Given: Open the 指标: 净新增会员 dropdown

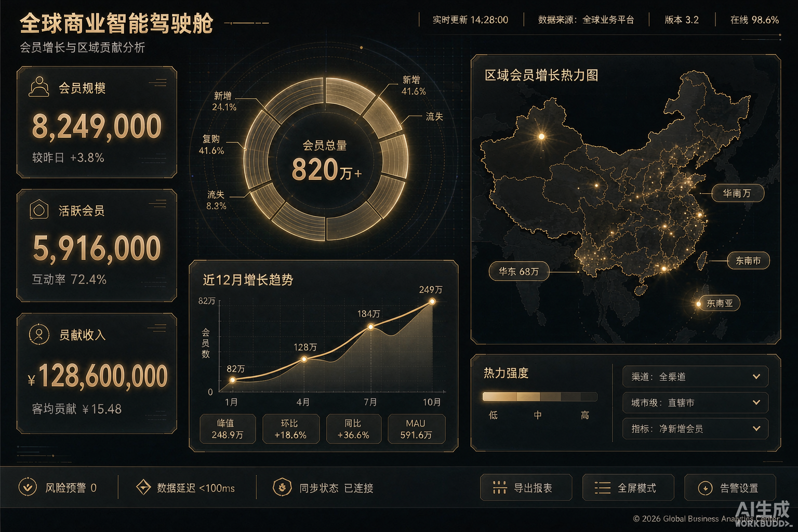Looking at the screenshot, I should (695, 429).
